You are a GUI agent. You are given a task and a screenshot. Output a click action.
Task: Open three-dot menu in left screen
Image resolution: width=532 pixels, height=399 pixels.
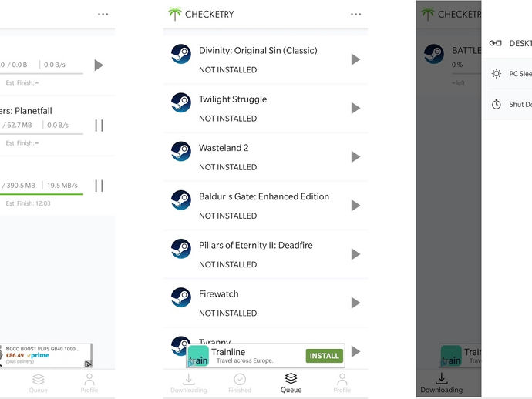(103, 14)
